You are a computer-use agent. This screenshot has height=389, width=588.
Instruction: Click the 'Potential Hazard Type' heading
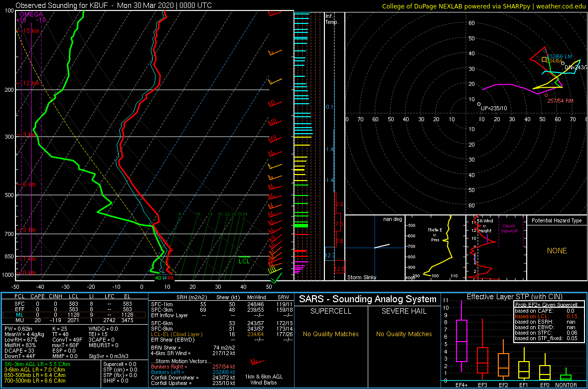557,220
